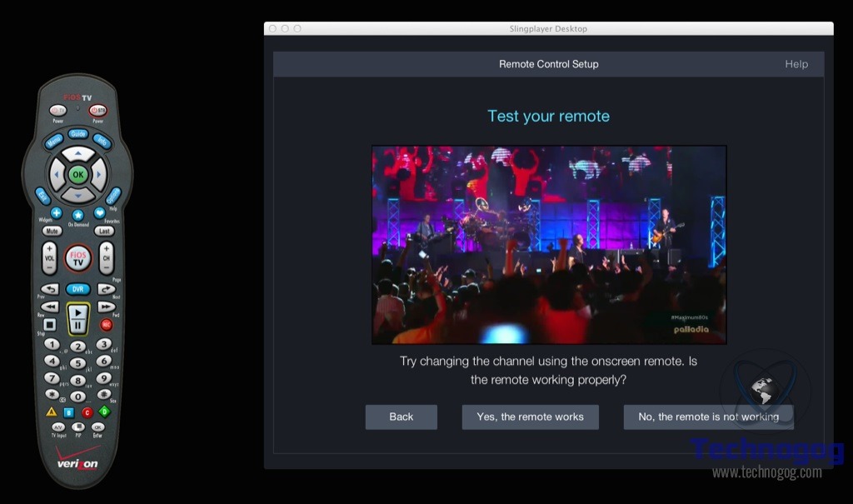The height and width of the screenshot is (504, 853).
Task: Toggle Mute on the remote
Action: [x=52, y=231]
